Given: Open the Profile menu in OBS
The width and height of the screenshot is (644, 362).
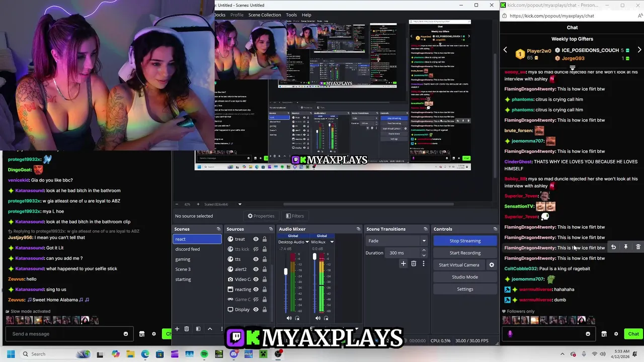Looking at the screenshot, I should 237,15.
